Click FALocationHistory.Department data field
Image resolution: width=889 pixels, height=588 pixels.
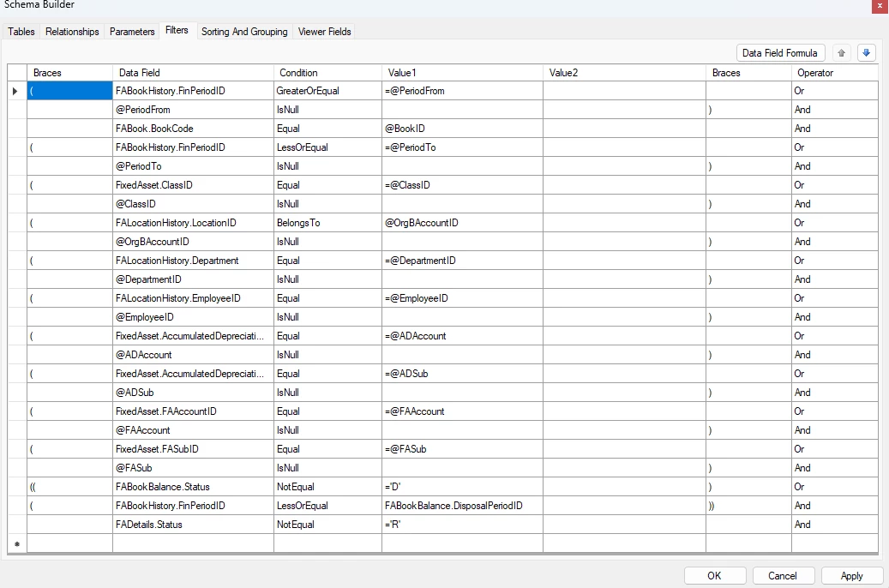click(193, 261)
